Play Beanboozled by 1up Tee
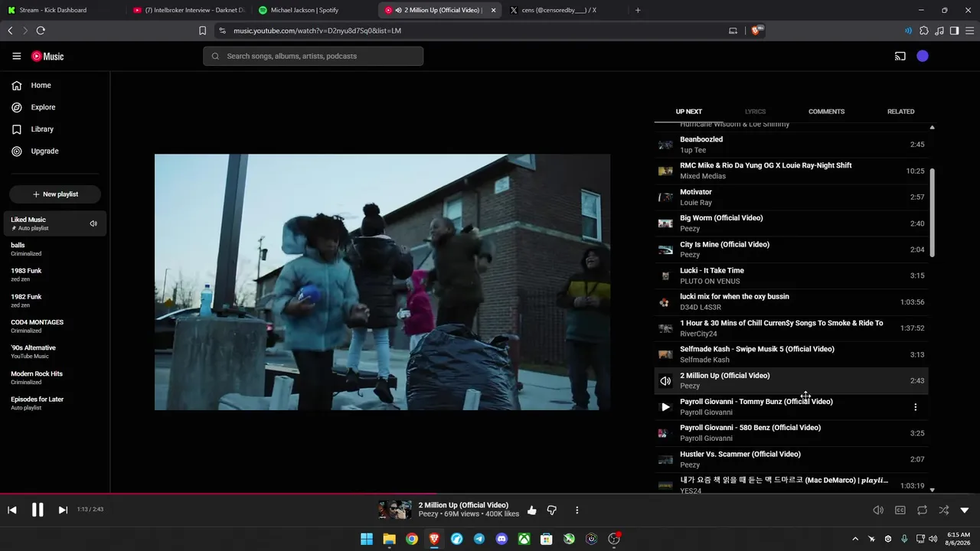 [791, 145]
